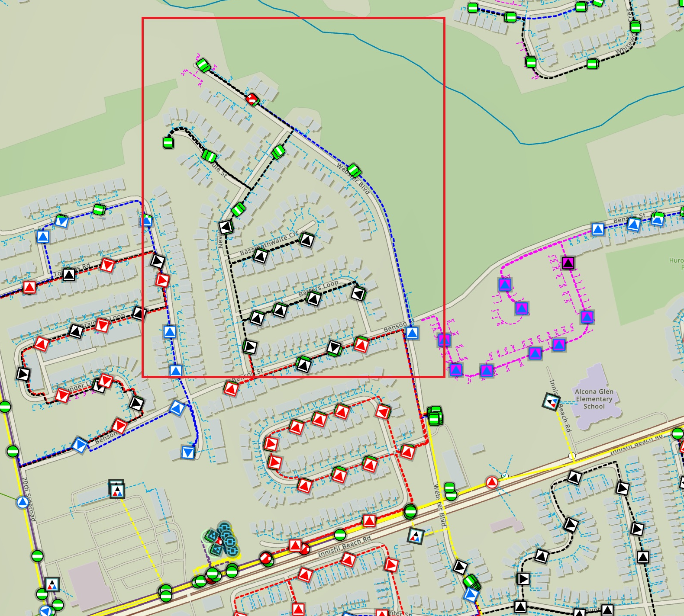
Task: Click tricolor station icon beside Alcona Glen school
Action: tap(551, 402)
